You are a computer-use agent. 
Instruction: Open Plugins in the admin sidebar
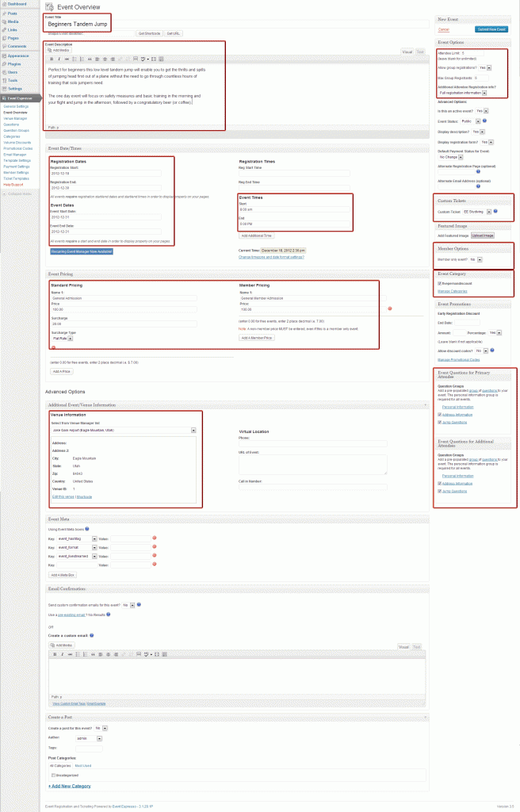(14, 64)
